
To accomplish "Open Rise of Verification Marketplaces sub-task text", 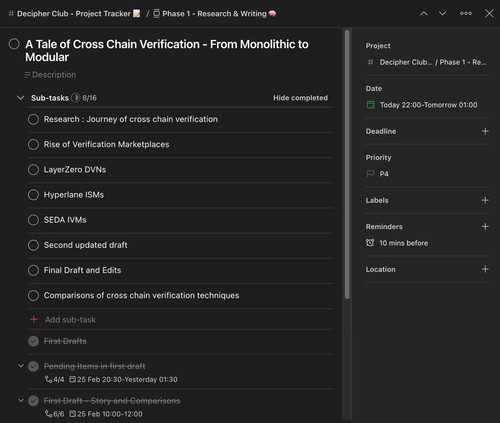I will click(106, 145).
